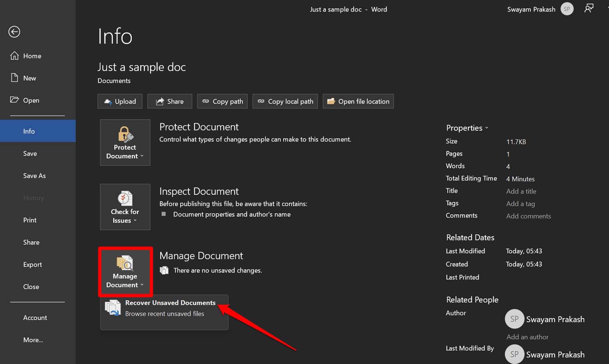The width and height of the screenshot is (609, 364).
Task: Click the Upload button
Action: click(x=120, y=101)
